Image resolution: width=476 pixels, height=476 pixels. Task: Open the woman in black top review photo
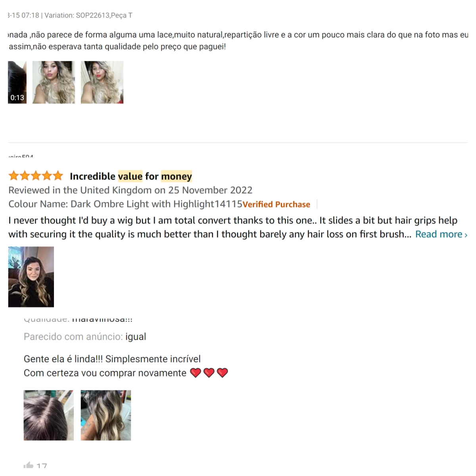(31, 277)
